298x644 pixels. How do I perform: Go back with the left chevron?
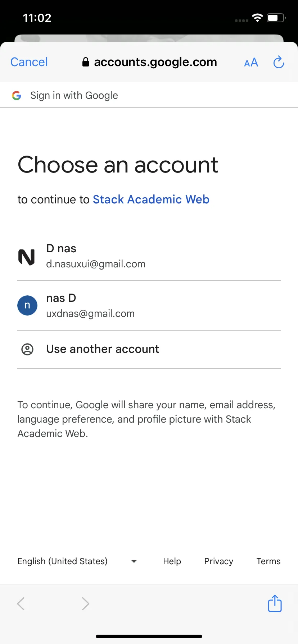click(21, 604)
